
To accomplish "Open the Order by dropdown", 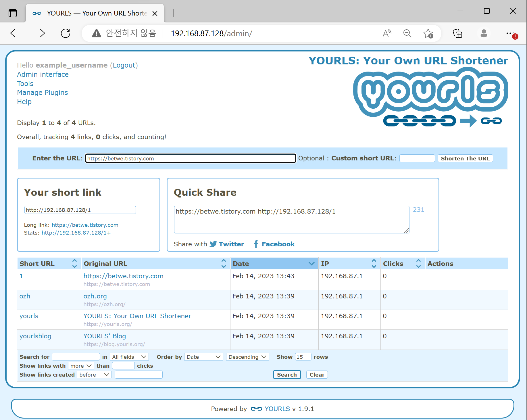I will pyautogui.click(x=203, y=357).
